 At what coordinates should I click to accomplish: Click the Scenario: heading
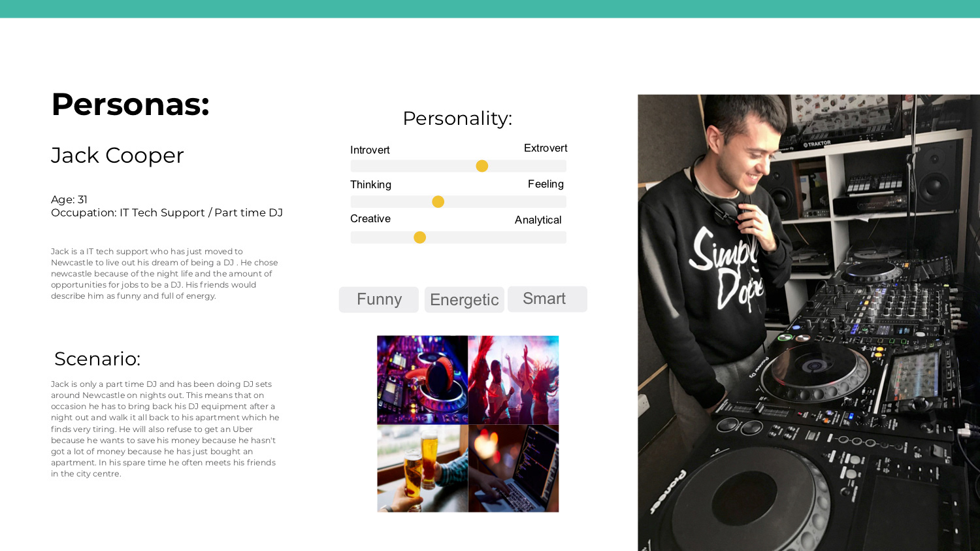coord(97,359)
